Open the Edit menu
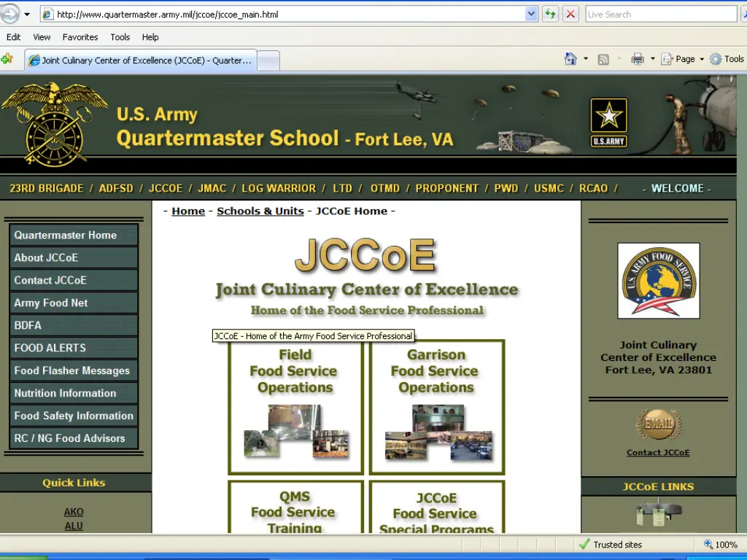 pyautogui.click(x=13, y=37)
